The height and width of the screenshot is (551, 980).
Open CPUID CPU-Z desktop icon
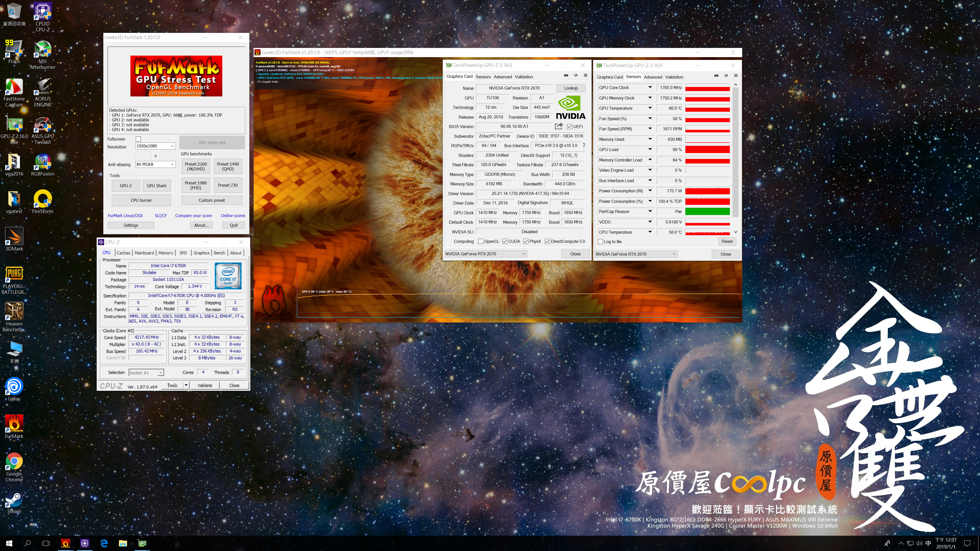pyautogui.click(x=43, y=17)
